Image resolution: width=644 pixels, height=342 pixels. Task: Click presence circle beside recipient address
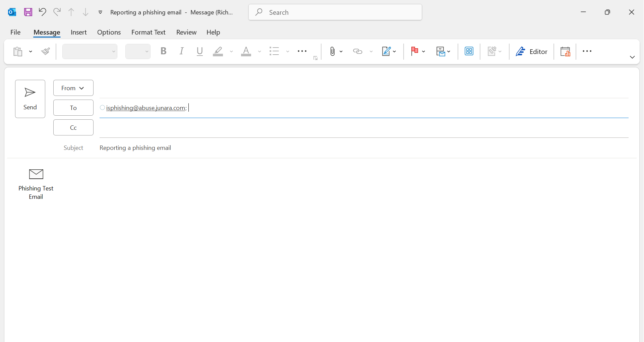pyautogui.click(x=103, y=108)
